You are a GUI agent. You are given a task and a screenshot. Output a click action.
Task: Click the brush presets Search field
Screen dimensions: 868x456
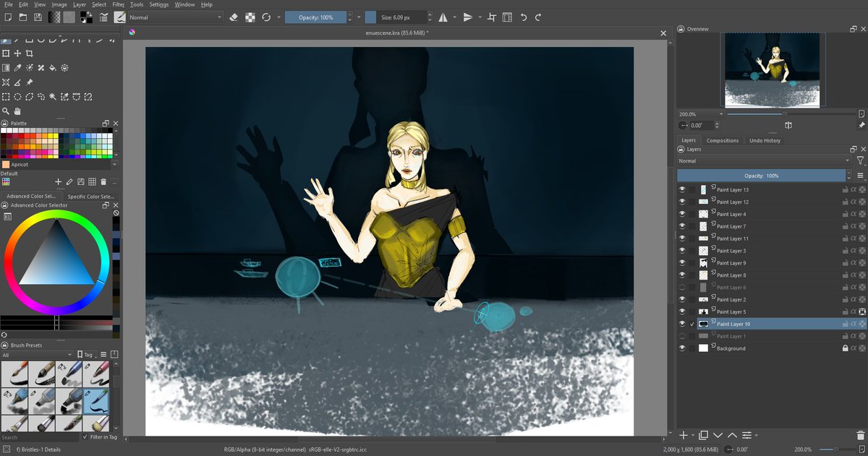[40, 437]
